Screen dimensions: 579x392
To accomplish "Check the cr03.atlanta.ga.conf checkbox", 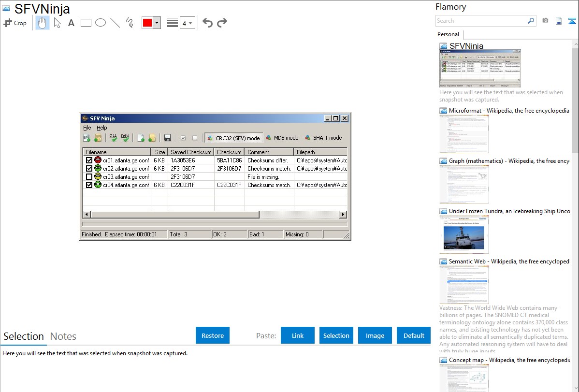I will 89,177.
